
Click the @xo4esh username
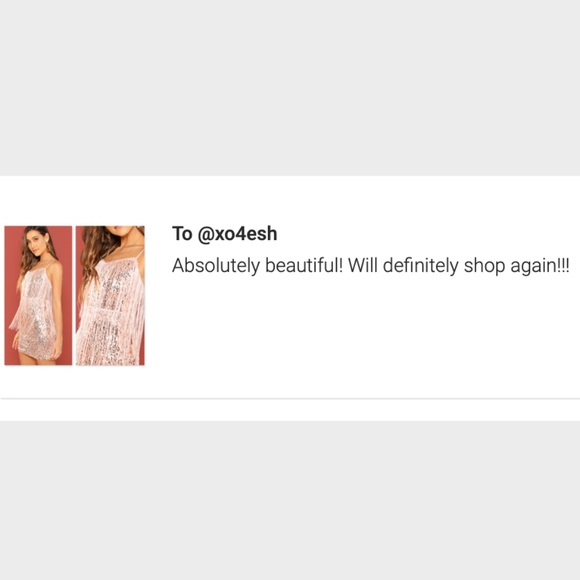click(x=237, y=234)
